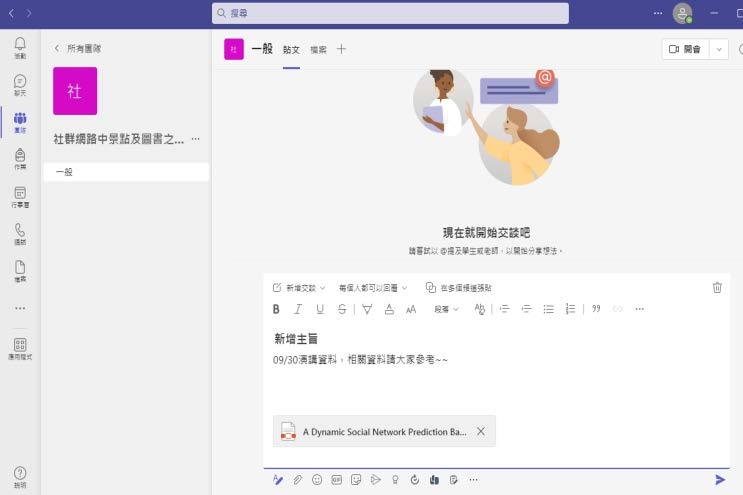The image size is (743, 495).
Task: Open Calls in the left sidebar
Action: 20,233
